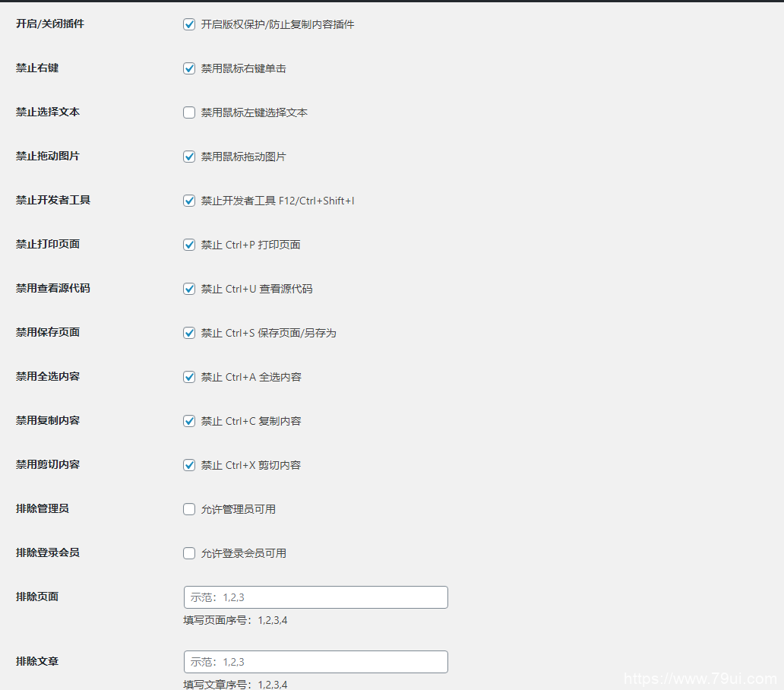The height and width of the screenshot is (690, 784).
Task: Click the 禁用鼠标左键选择文本 label
Action: [x=254, y=112]
